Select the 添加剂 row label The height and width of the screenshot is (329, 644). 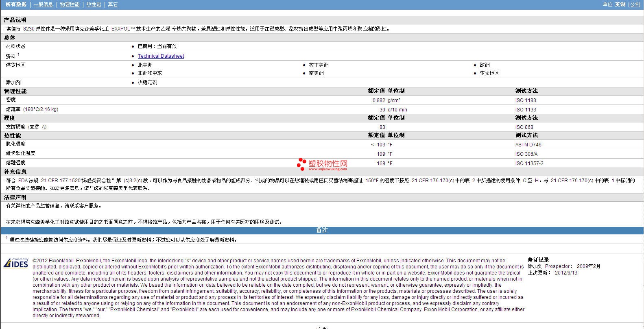pyautogui.click(x=13, y=83)
